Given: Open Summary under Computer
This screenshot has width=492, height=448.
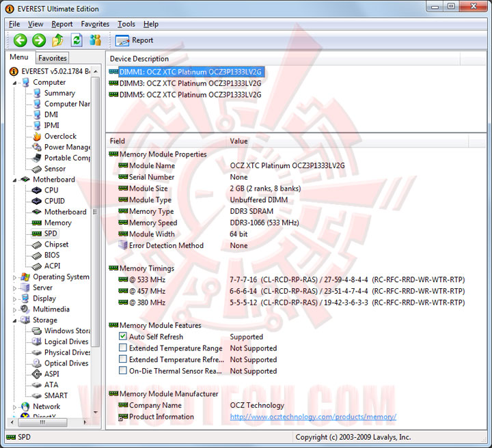Looking at the screenshot, I should click(x=59, y=93).
